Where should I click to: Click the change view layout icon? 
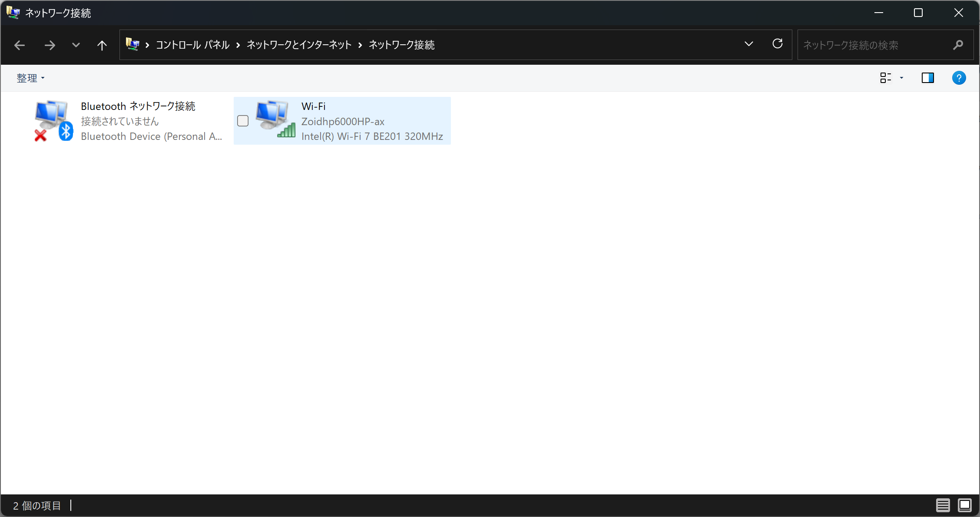885,78
